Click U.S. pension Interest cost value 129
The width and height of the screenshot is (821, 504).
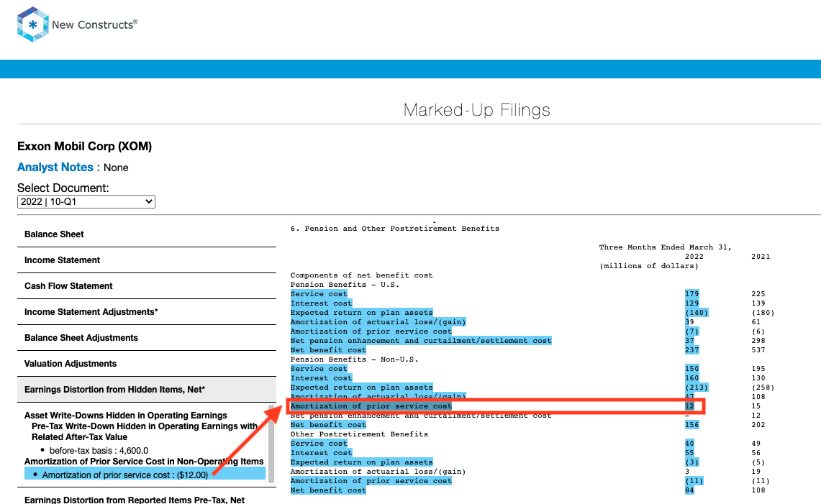[691, 303]
